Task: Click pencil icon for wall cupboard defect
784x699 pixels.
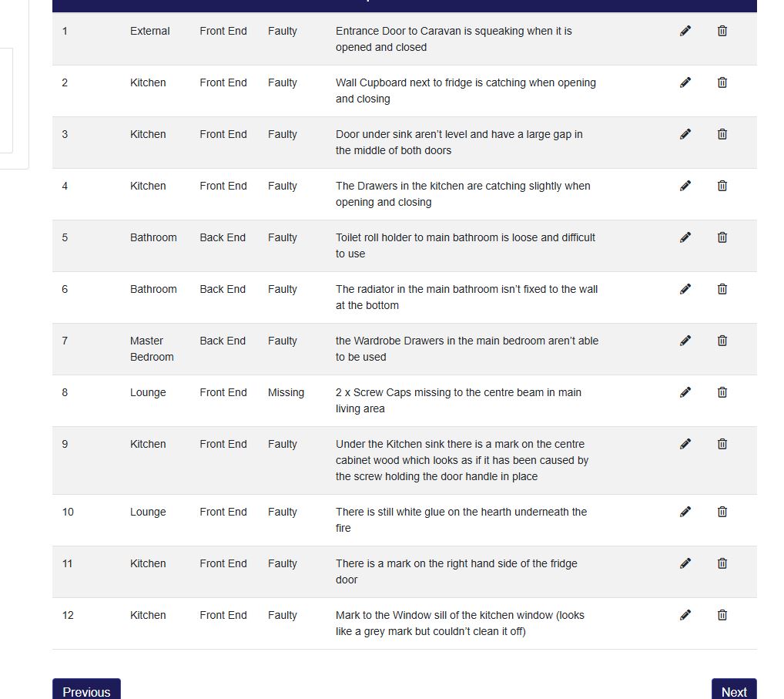Action: (x=685, y=82)
